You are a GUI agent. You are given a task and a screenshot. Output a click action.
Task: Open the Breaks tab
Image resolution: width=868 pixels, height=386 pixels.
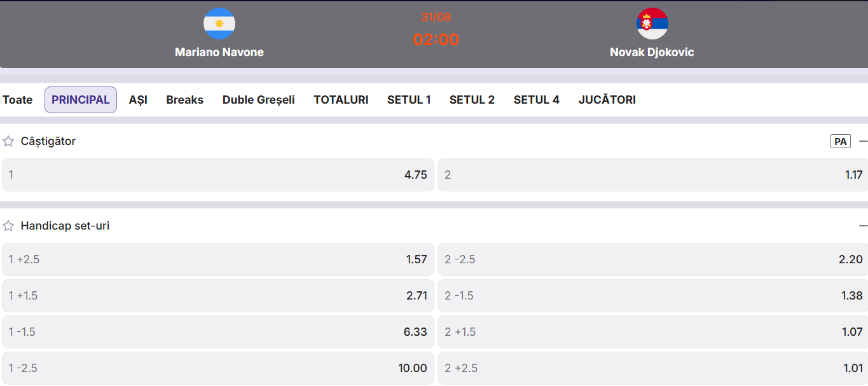(185, 100)
